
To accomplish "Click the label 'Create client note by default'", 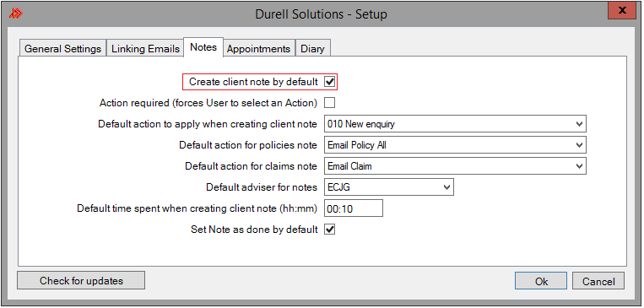I will (253, 82).
